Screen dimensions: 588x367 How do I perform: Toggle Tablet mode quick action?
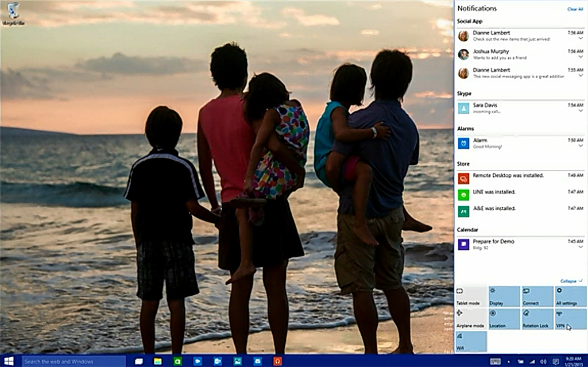point(470,296)
